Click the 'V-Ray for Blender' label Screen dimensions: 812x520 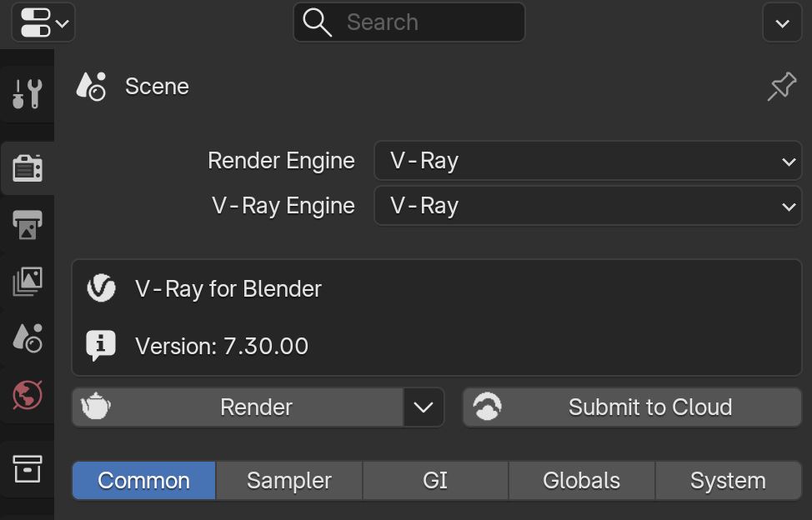click(228, 288)
